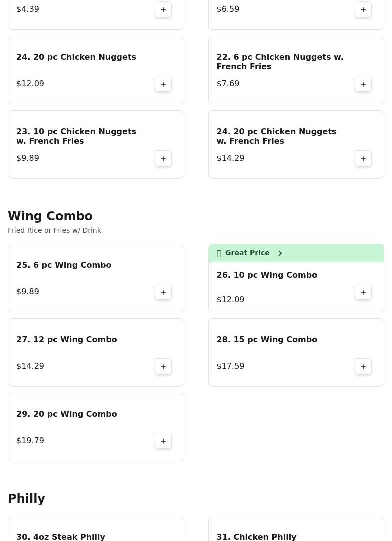392x541 pixels.
Task: Add 20 pc Wing Combo to order
Action: pos(163,441)
